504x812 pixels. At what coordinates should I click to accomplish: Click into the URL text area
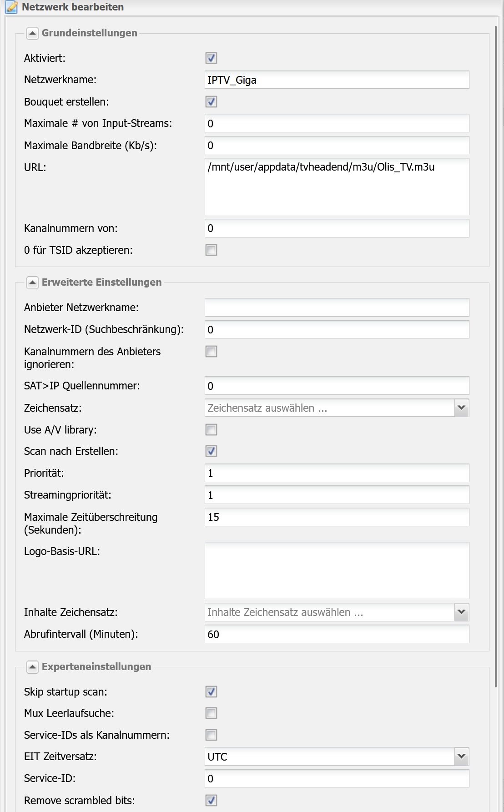[x=337, y=187]
